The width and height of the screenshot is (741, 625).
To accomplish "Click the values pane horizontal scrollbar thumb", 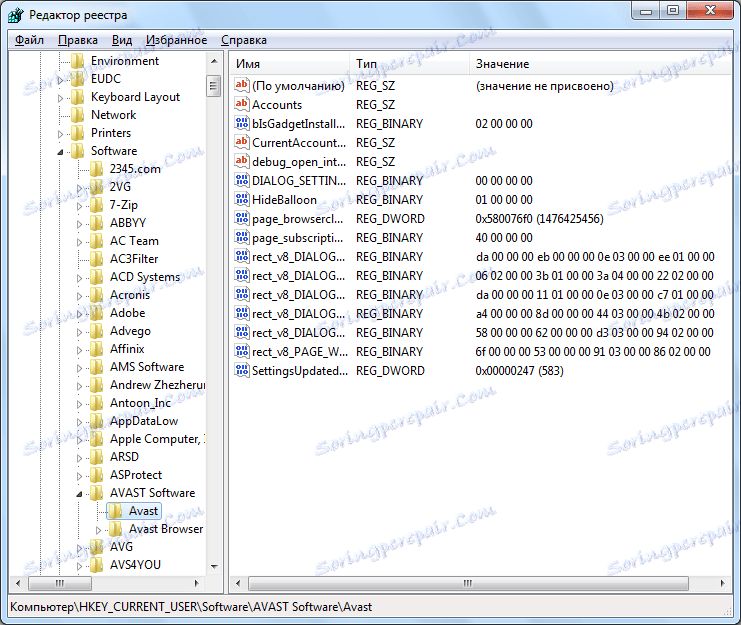I will (468, 583).
